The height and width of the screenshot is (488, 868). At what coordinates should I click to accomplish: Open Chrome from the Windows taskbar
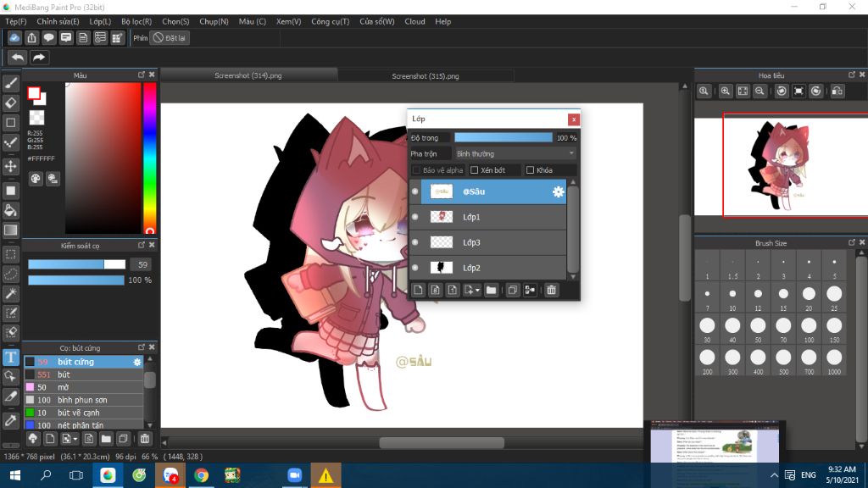click(202, 475)
